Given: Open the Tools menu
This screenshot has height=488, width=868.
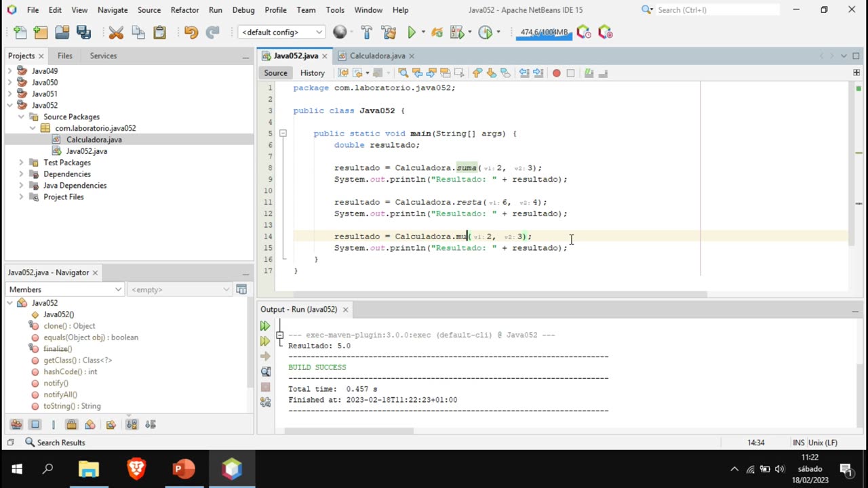Looking at the screenshot, I should (335, 9).
